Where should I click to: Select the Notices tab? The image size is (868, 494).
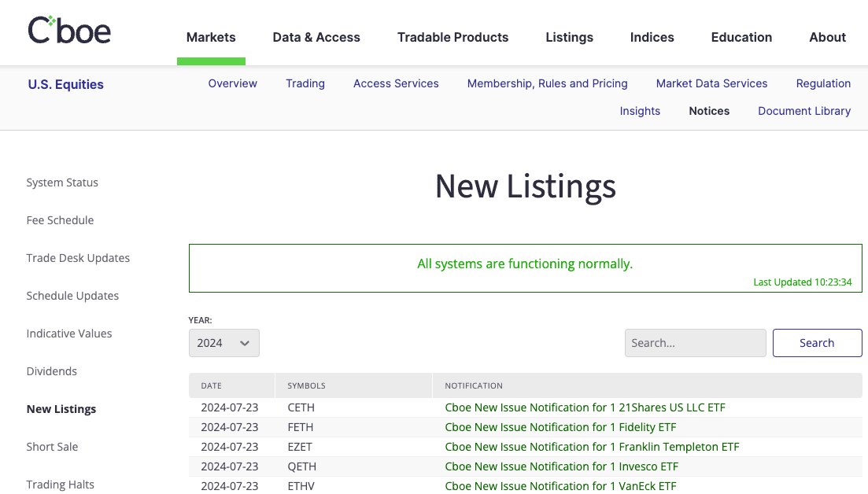click(709, 111)
